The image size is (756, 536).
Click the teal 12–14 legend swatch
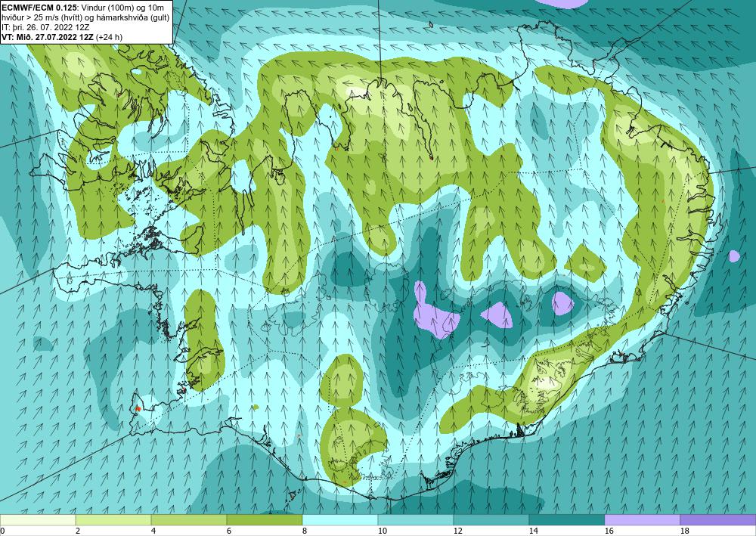[491, 520]
